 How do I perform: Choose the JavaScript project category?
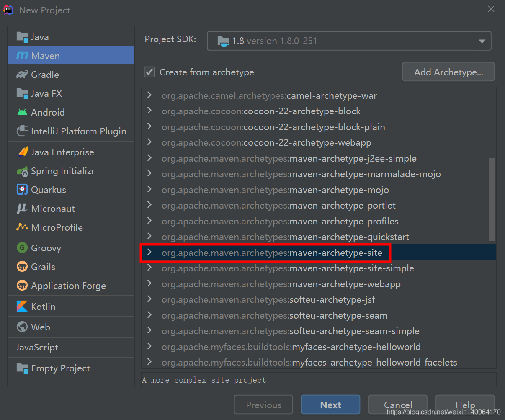pyautogui.click(x=71, y=347)
